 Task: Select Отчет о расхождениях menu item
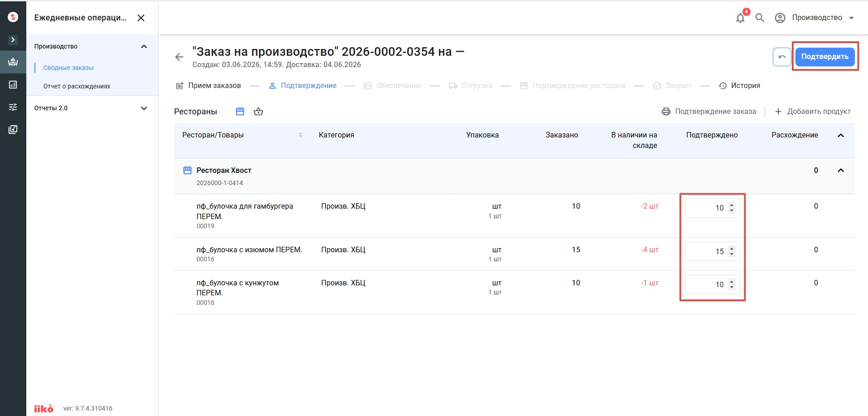pyautogui.click(x=77, y=86)
